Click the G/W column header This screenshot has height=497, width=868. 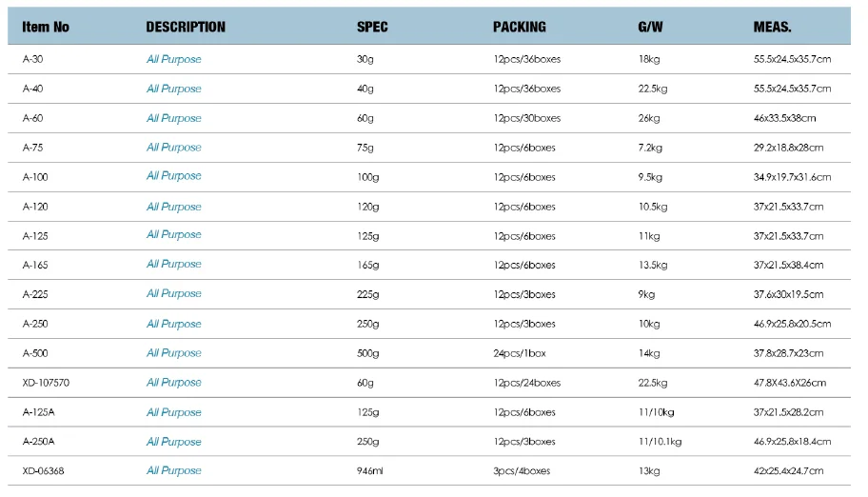click(650, 27)
